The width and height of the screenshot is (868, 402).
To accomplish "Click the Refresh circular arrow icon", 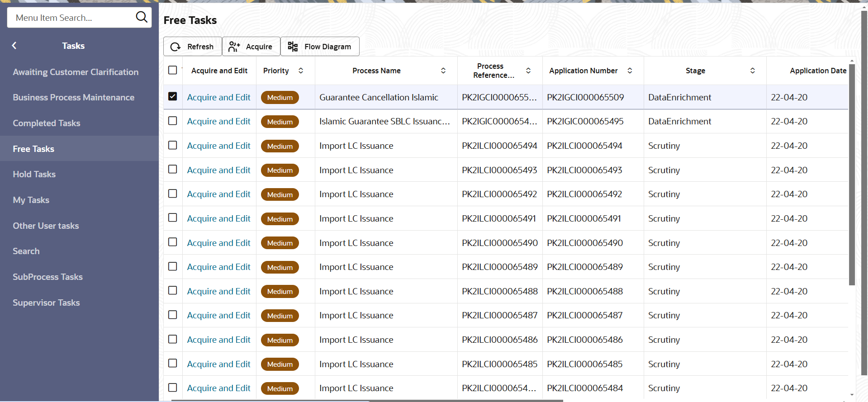I will [x=175, y=47].
